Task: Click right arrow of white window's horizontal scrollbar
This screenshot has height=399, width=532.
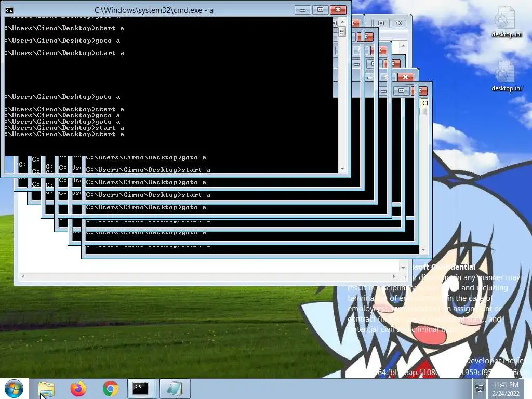Action: click(x=394, y=276)
